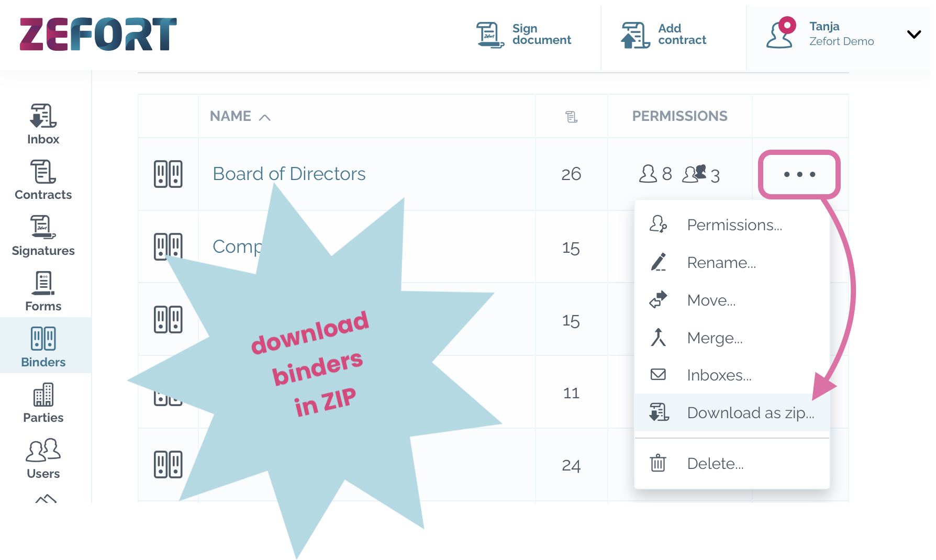Open the Signatures section
The image size is (936, 560).
[43, 236]
